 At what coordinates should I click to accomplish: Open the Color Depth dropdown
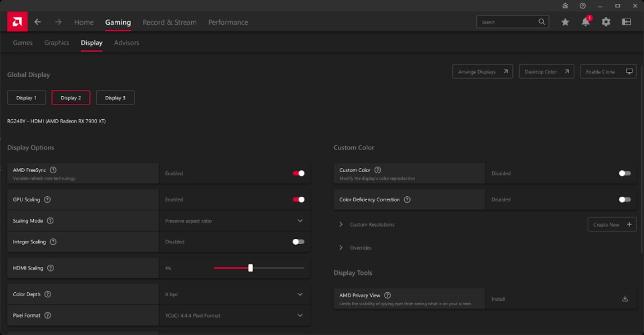300,295
